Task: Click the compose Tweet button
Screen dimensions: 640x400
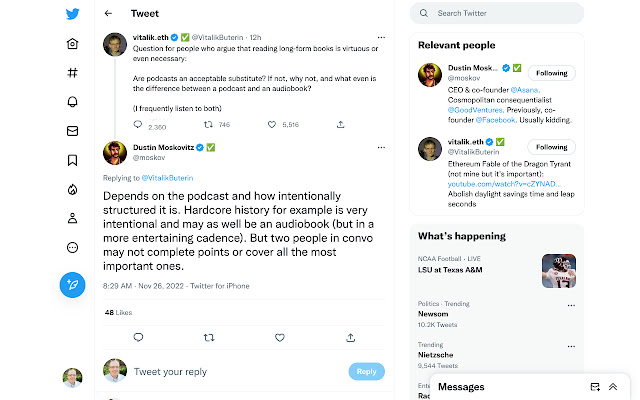Action: coord(72,285)
